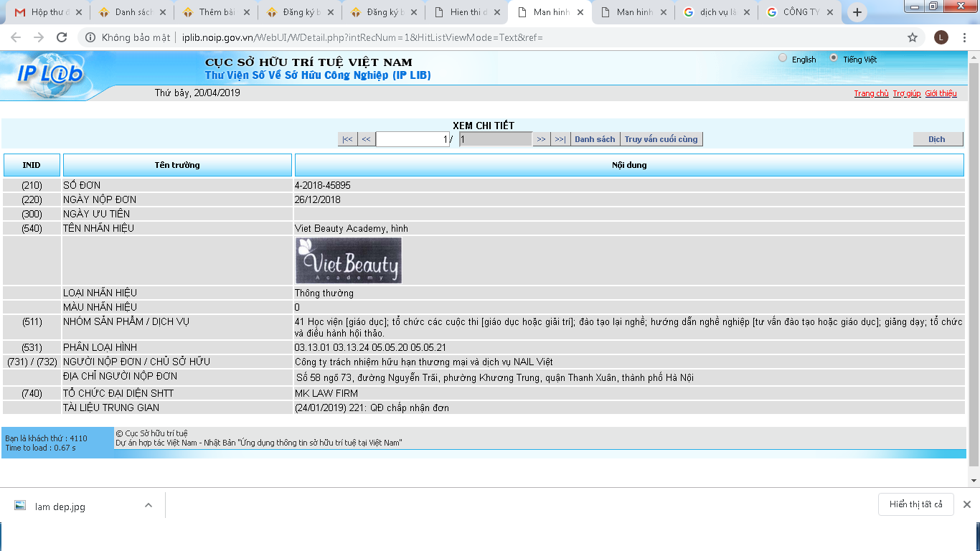
Task: Click the XEM CHI TIẾT heading
Action: pyautogui.click(x=484, y=126)
